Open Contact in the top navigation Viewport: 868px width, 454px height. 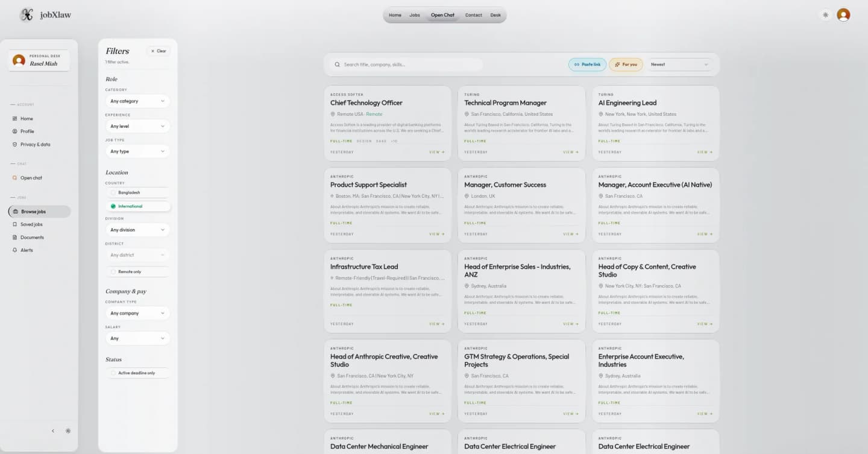[x=474, y=15]
